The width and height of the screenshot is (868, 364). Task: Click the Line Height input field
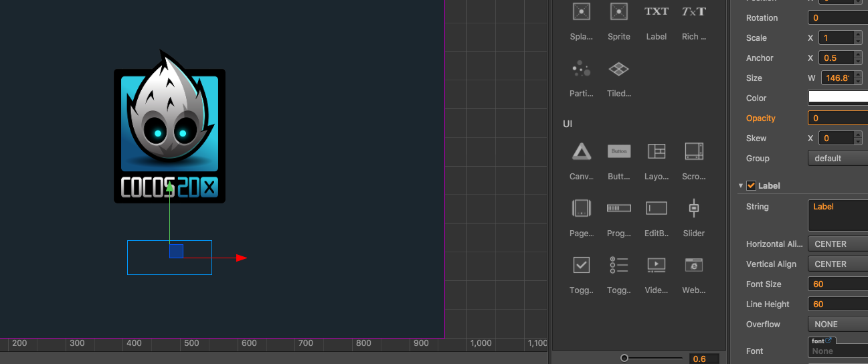click(x=838, y=304)
